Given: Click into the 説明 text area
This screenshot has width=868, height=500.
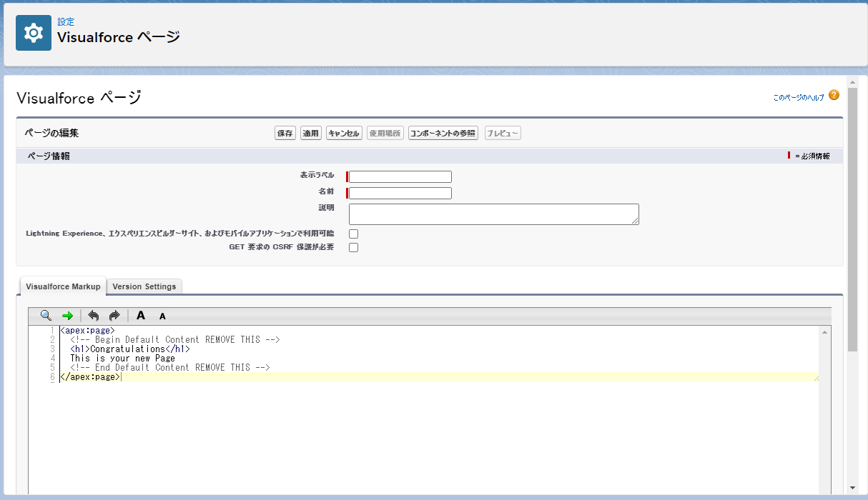Looking at the screenshot, I should [494, 214].
